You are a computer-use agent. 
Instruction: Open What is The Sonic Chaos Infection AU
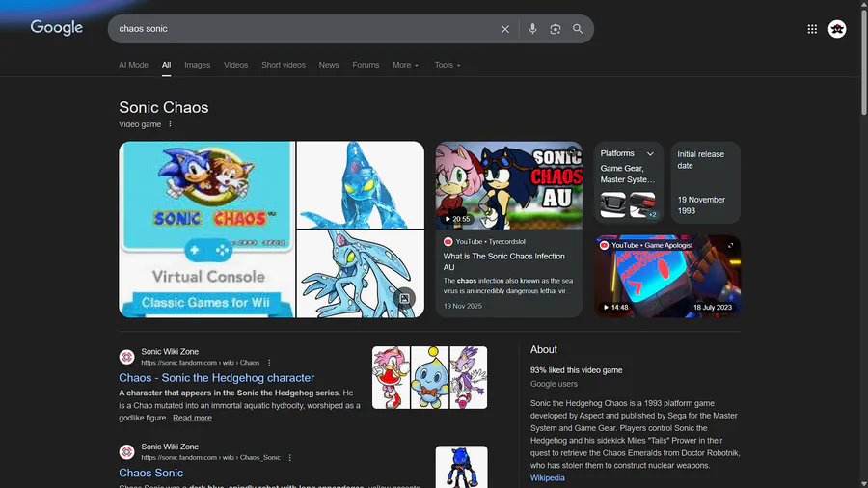503,261
